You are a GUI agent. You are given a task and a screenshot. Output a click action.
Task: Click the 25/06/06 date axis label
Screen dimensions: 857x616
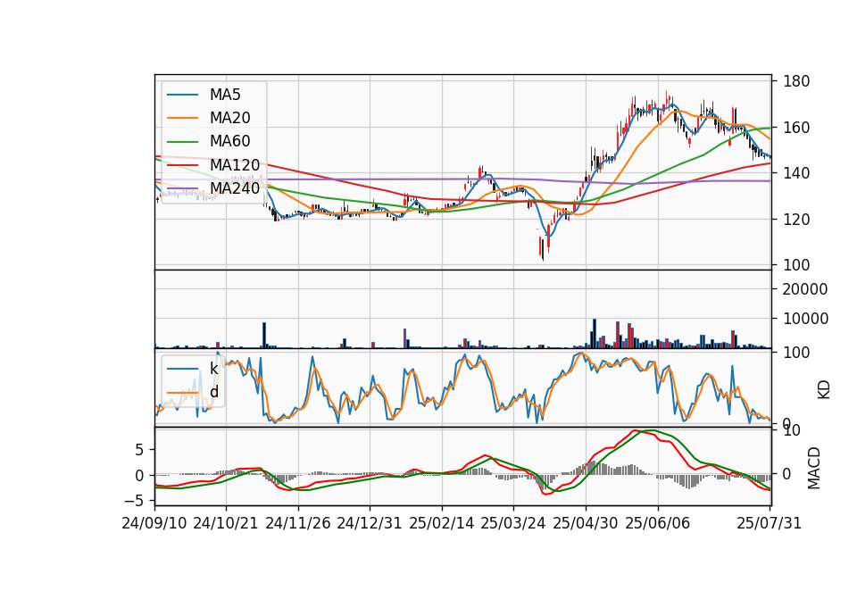[x=658, y=523]
